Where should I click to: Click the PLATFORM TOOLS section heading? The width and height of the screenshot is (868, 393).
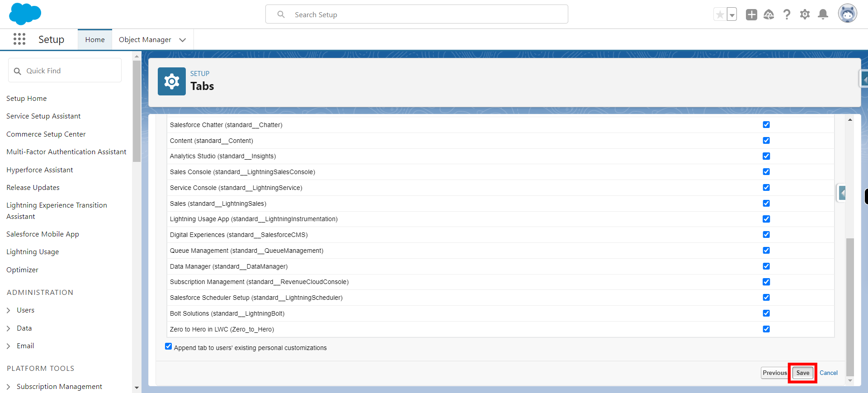pyautogui.click(x=41, y=369)
